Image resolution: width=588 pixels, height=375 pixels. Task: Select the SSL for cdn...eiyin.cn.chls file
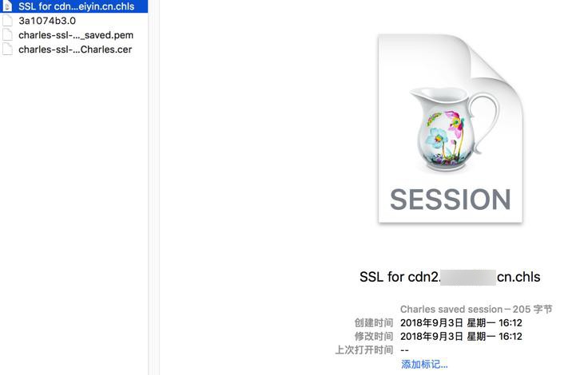77,6
